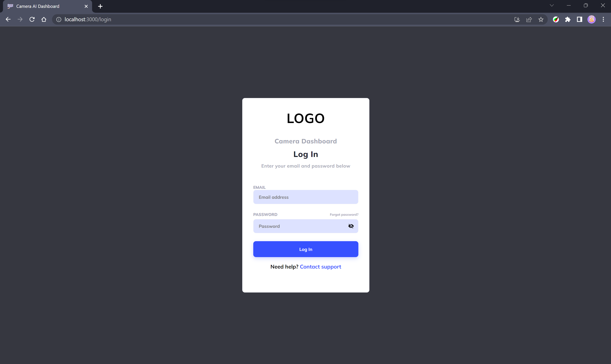Click the blue Log In button
611x364 pixels.
click(306, 249)
